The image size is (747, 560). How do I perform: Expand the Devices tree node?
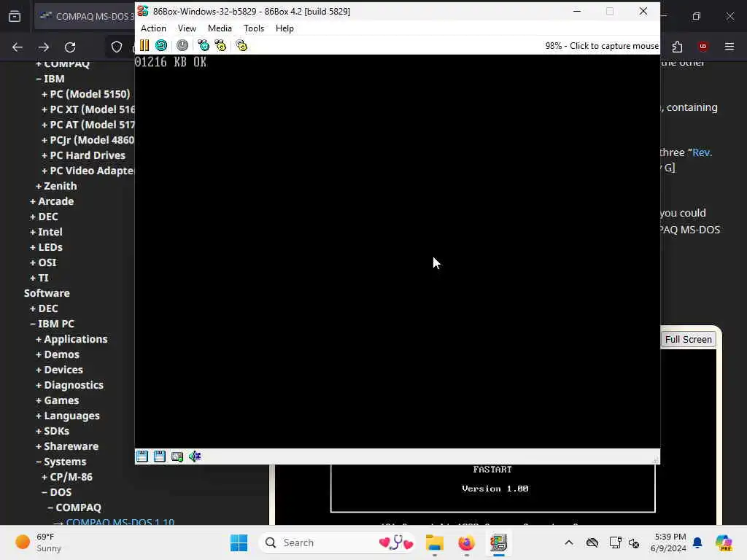click(60, 370)
